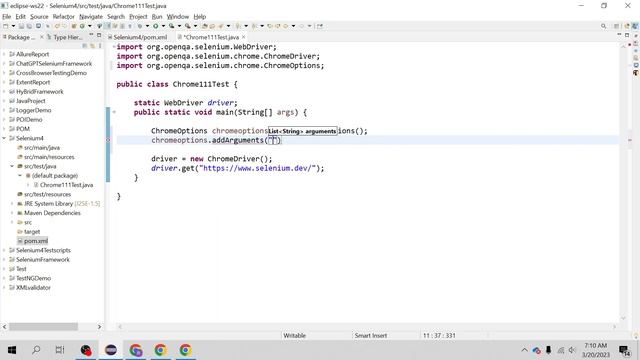The width and height of the screenshot is (640, 360).
Task: Click the green Run button in toolbar
Action: [156, 26]
